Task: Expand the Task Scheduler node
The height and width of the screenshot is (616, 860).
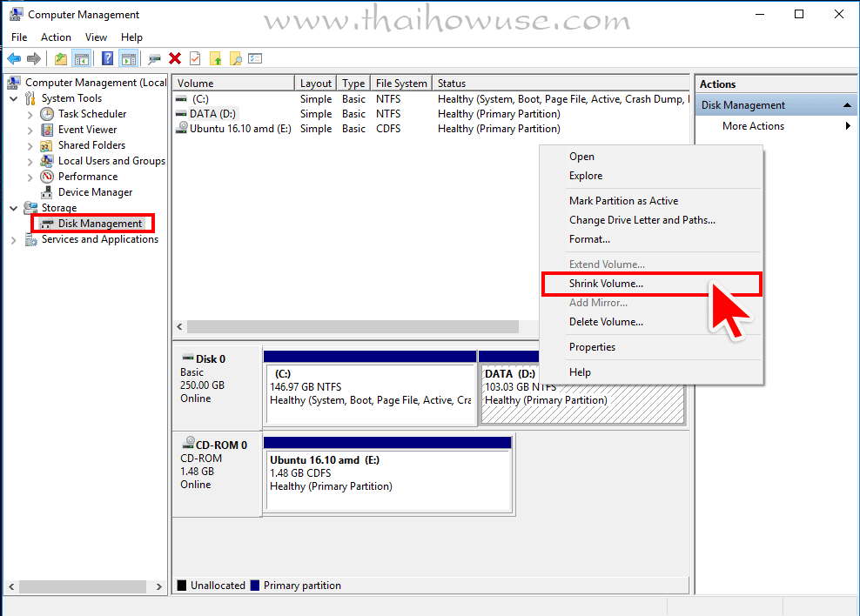Action: (x=30, y=115)
